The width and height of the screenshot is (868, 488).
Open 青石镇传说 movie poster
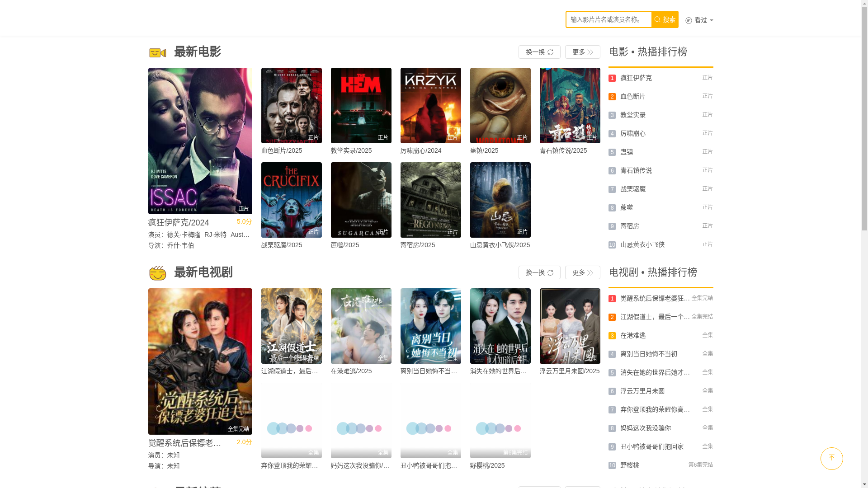click(x=570, y=105)
